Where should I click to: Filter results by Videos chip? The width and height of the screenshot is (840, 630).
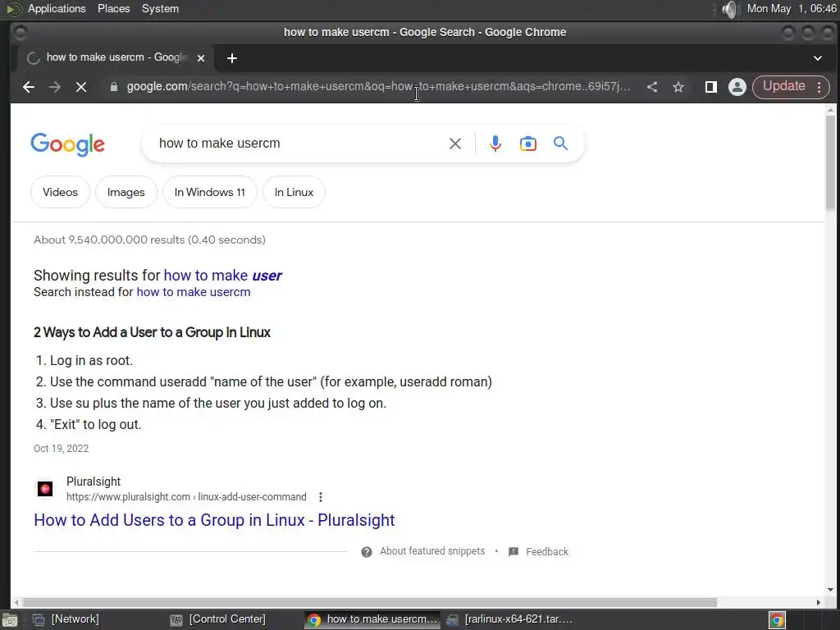[x=60, y=192]
